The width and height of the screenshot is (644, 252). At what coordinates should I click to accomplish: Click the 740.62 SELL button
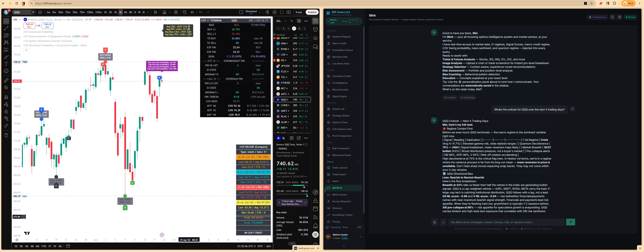[29, 25]
